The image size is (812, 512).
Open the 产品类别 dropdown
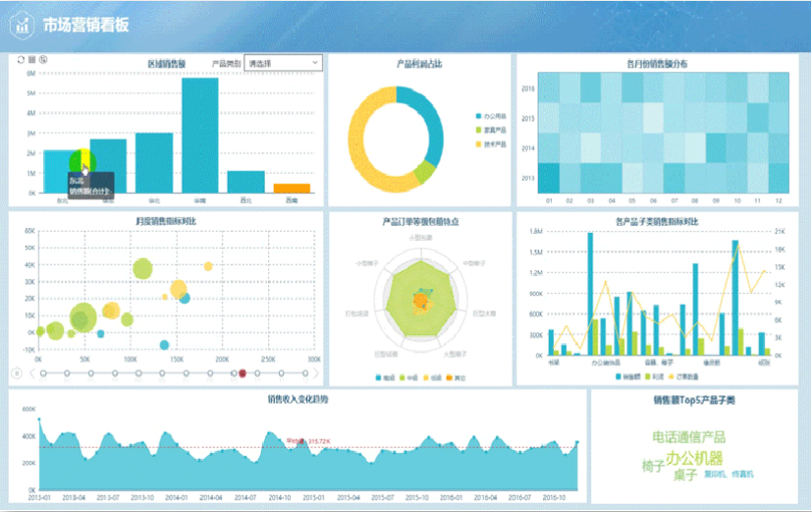pos(283,63)
